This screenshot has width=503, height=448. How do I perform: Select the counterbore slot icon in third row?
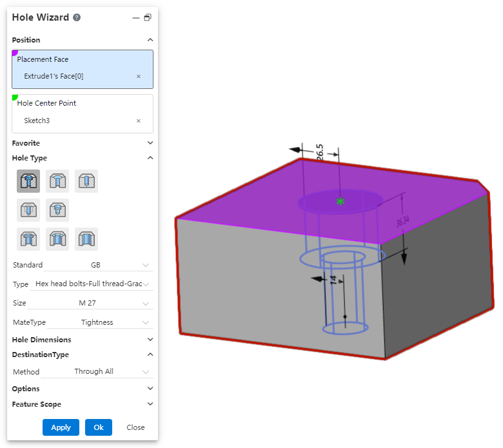click(x=28, y=239)
